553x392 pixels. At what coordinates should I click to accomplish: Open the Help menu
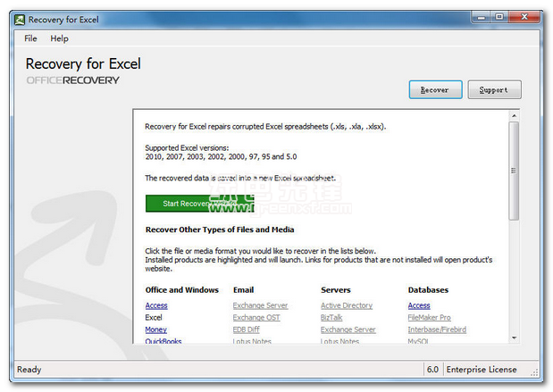(x=59, y=38)
